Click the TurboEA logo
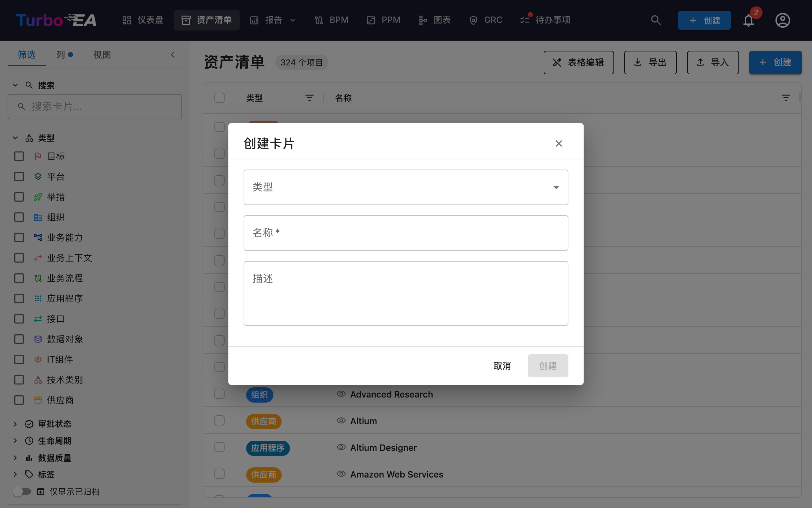 pos(56,20)
